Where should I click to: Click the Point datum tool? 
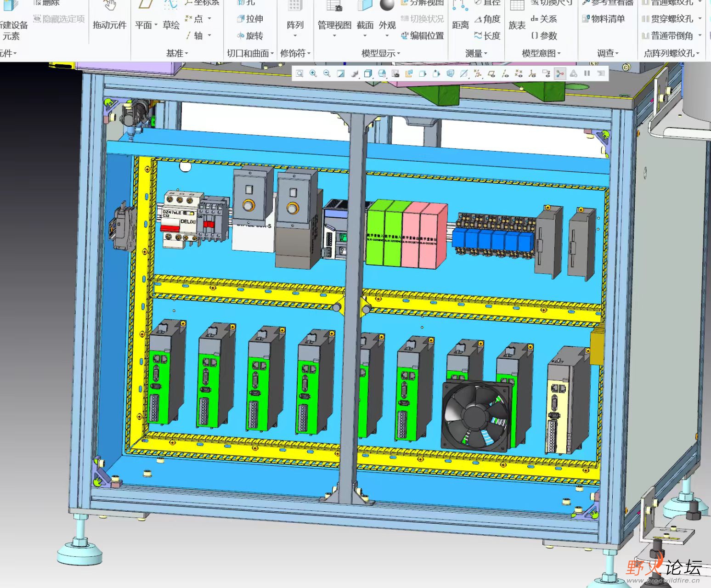point(194,19)
